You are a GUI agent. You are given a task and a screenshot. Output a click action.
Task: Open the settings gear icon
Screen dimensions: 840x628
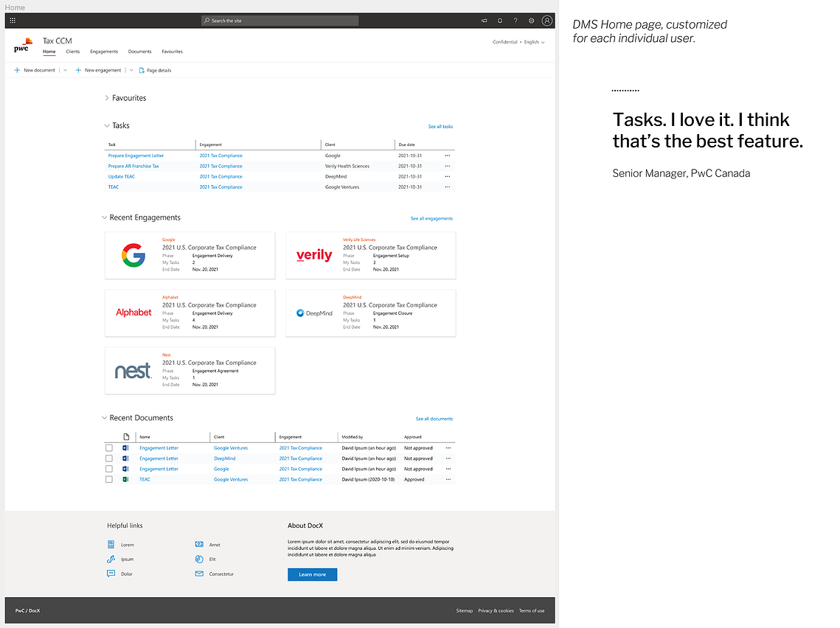click(532, 21)
